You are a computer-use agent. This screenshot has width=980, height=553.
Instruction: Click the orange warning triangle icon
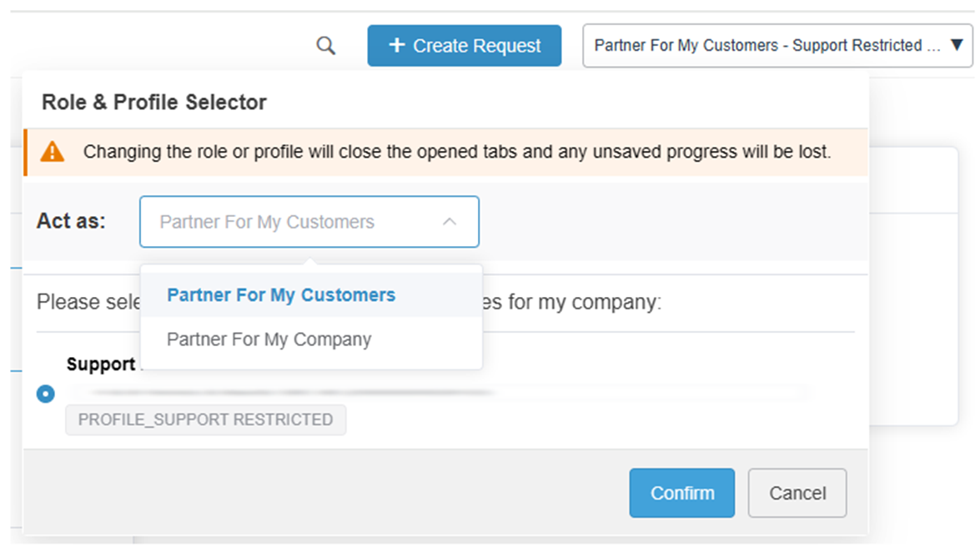[53, 152]
